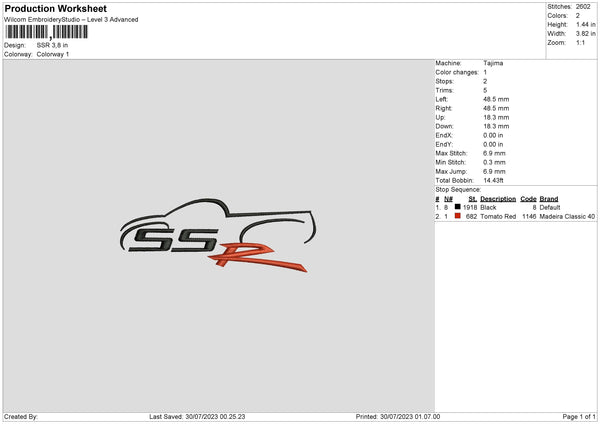600x424 pixels.
Task: Click the Description column header
Action: point(498,199)
